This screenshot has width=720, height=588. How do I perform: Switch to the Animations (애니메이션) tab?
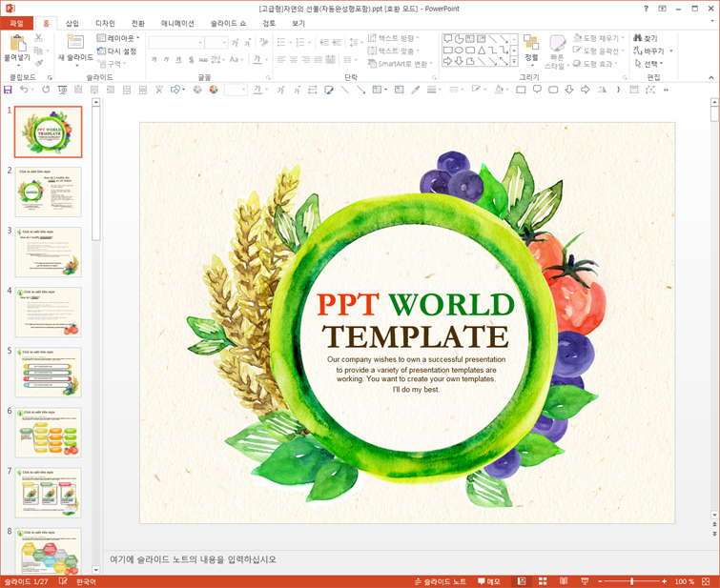click(x=177, y=23)
